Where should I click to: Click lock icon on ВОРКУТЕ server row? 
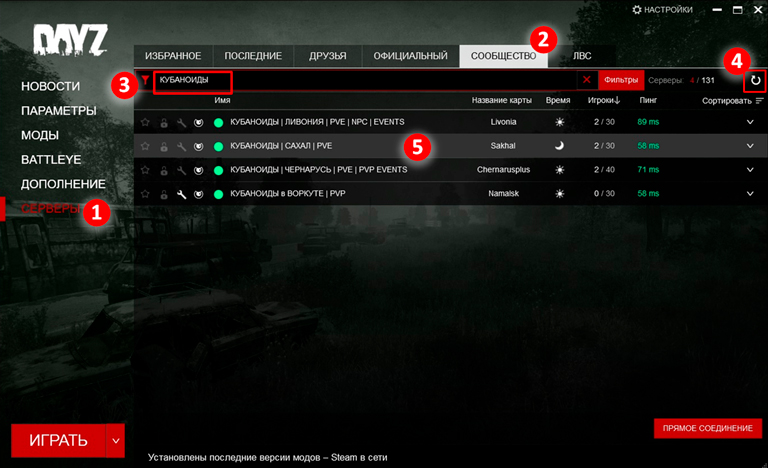pyautogui.click(x=164, y=195)
